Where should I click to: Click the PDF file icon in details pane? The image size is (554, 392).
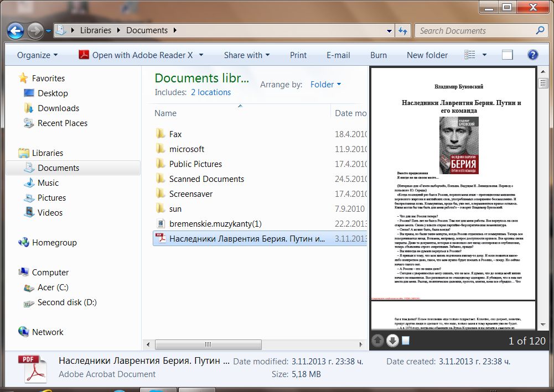pos(33,369)
